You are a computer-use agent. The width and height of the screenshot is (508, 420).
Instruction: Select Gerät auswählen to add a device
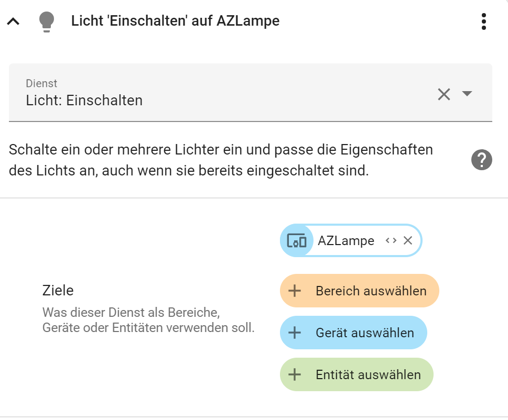click(x=353, y=332)
